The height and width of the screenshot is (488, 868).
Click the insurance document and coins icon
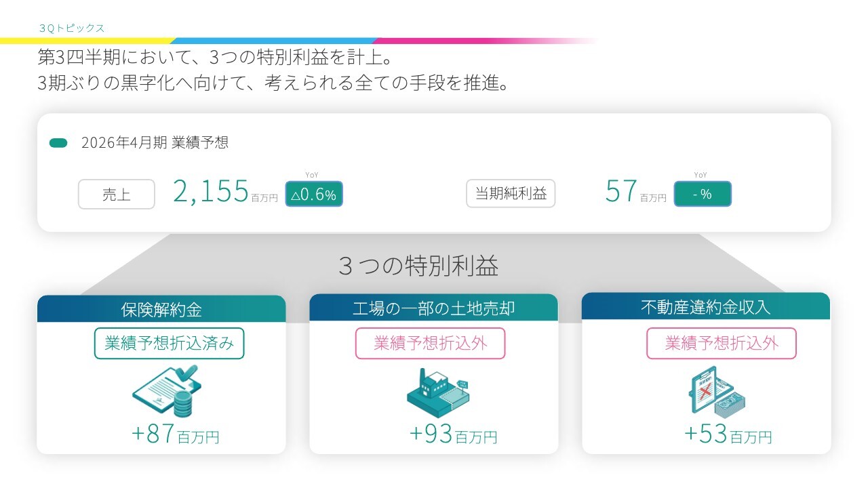click(167, 392)
